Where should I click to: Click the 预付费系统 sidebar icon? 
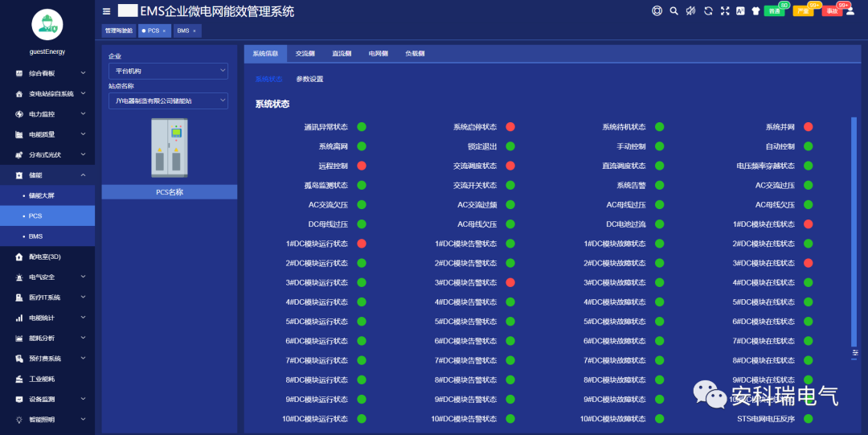pos(18,359)
